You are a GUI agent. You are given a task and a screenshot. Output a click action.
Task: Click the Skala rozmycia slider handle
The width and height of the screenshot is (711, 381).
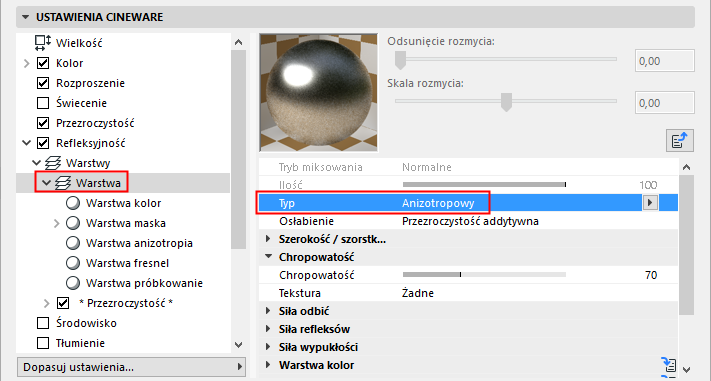(x=506, y=102)
